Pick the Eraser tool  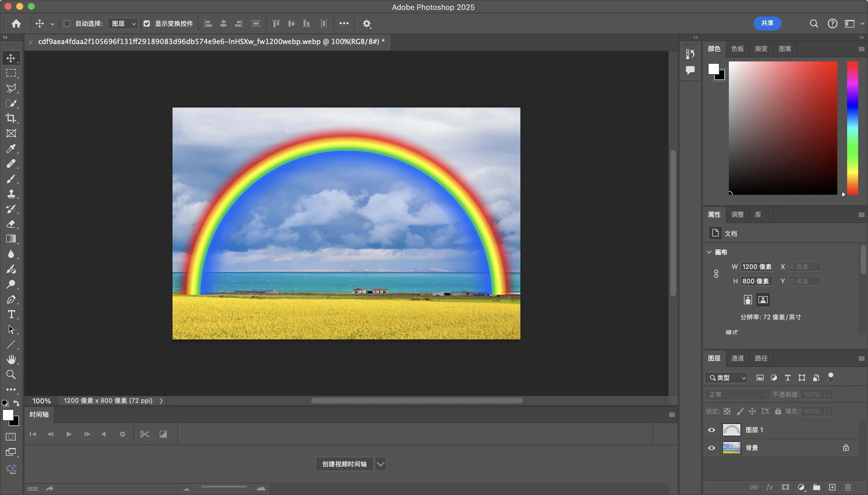[11, 224]
